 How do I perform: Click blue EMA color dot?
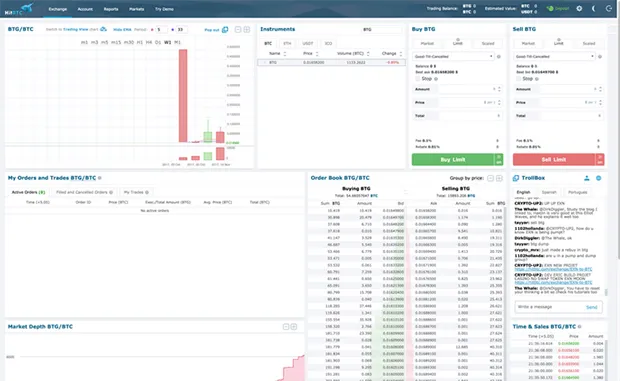pyautogui.click(x=172, y=30)
